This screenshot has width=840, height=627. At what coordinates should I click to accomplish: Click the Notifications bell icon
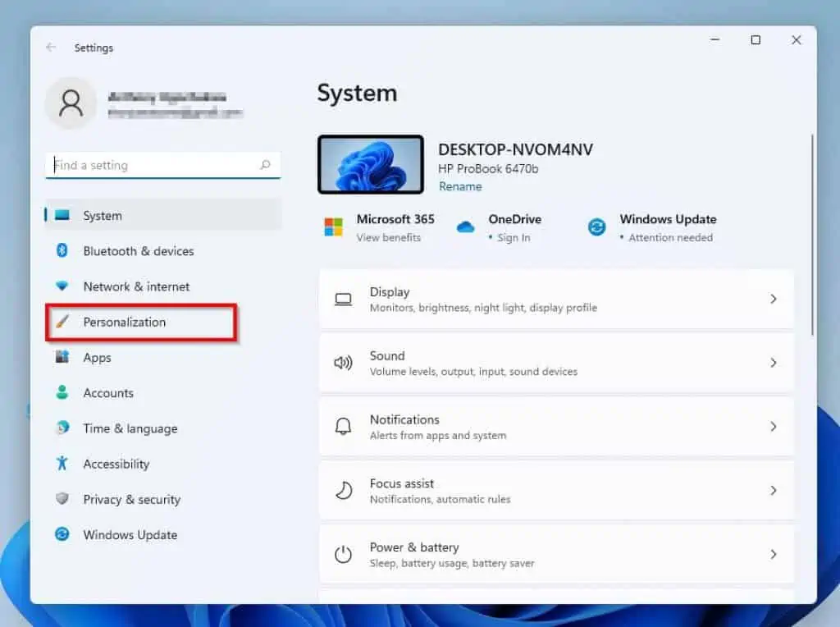[x=345, y=426]
